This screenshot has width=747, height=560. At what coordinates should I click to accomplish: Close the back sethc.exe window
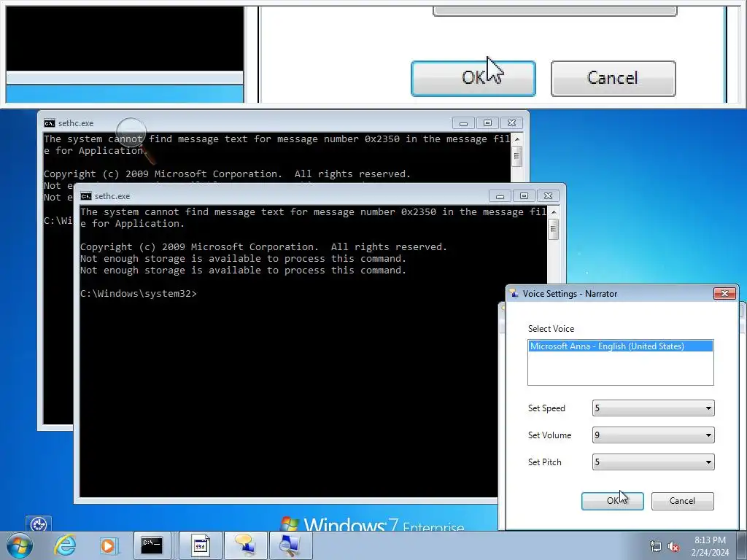click(511, 123)
